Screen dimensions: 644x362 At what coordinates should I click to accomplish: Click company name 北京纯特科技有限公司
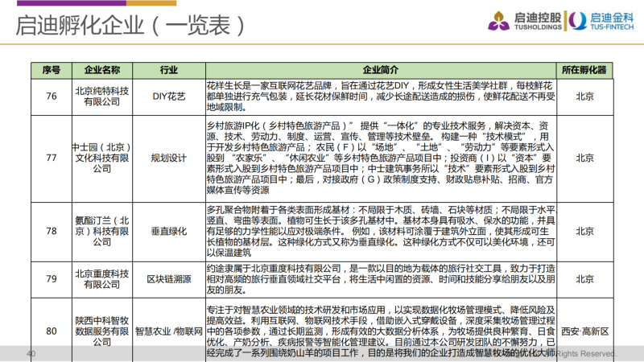(102, 97)
